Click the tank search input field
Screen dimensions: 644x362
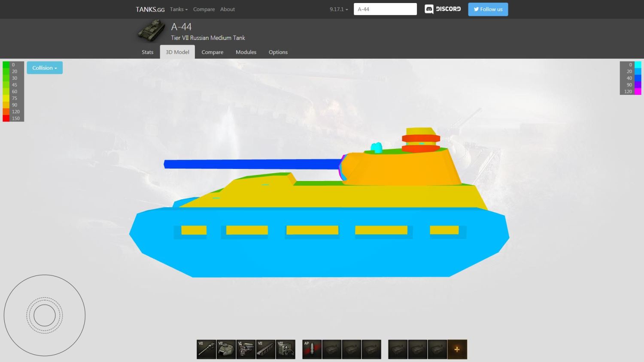click(x=385, y=9)
